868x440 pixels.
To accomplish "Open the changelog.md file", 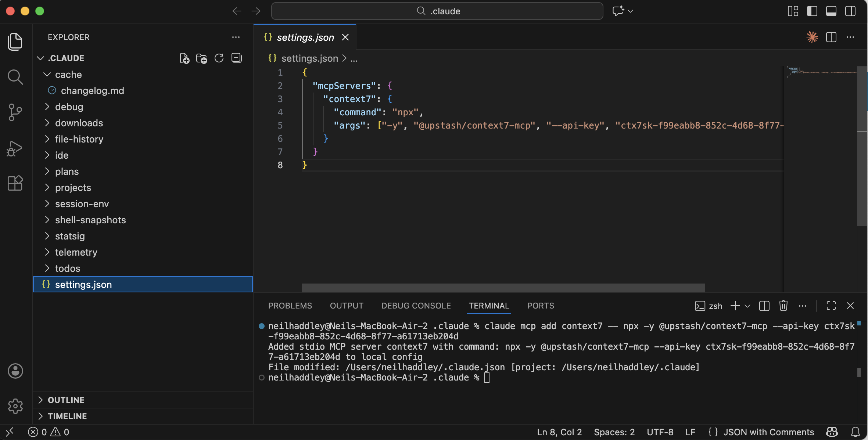I will point(92,90).
